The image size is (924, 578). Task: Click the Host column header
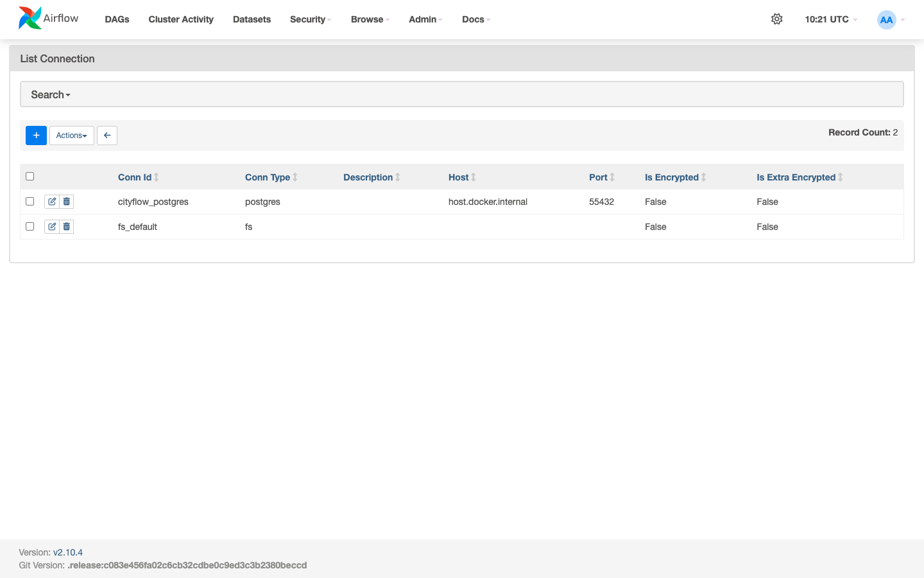459,177
